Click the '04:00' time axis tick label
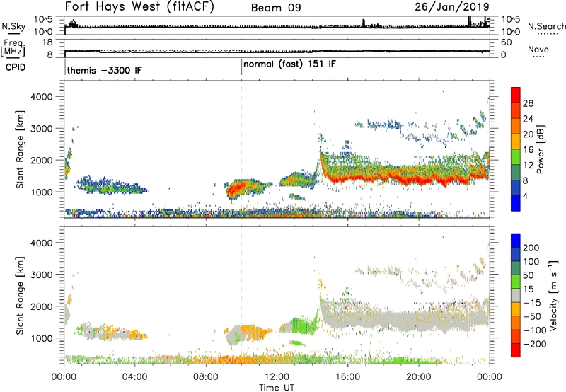The width and height of the screenshot is (566, 392). tap(135, 377)
